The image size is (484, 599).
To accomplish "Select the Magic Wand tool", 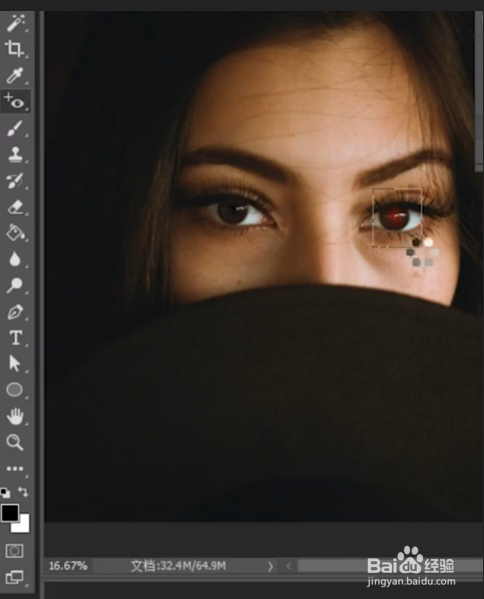I will tap(15, 23).
